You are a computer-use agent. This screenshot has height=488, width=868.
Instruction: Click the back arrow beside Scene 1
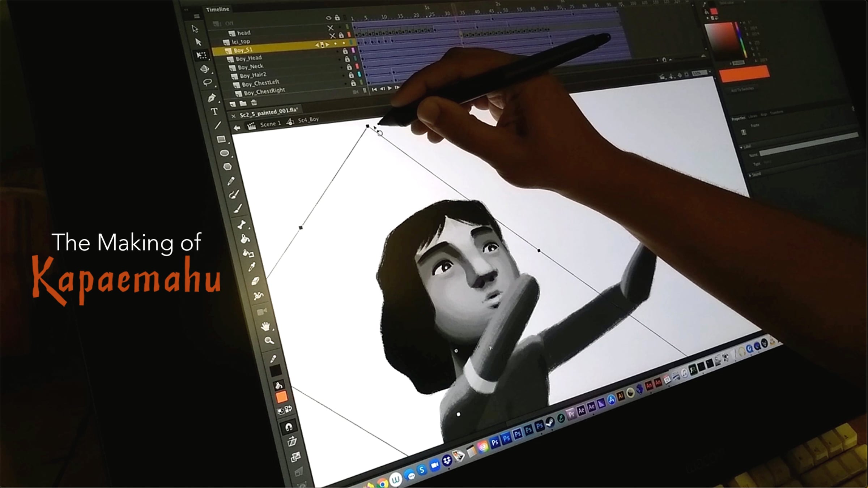(237, 128)
